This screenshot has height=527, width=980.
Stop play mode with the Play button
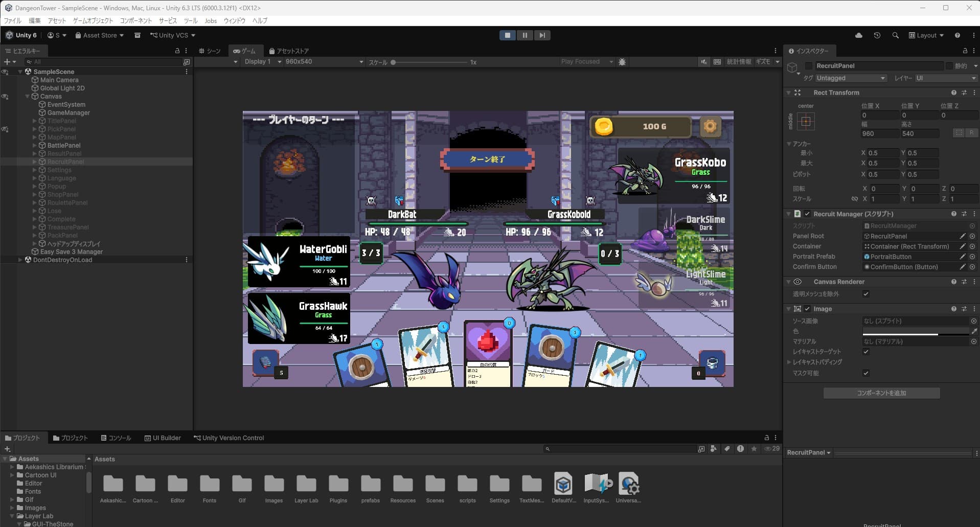507,35
